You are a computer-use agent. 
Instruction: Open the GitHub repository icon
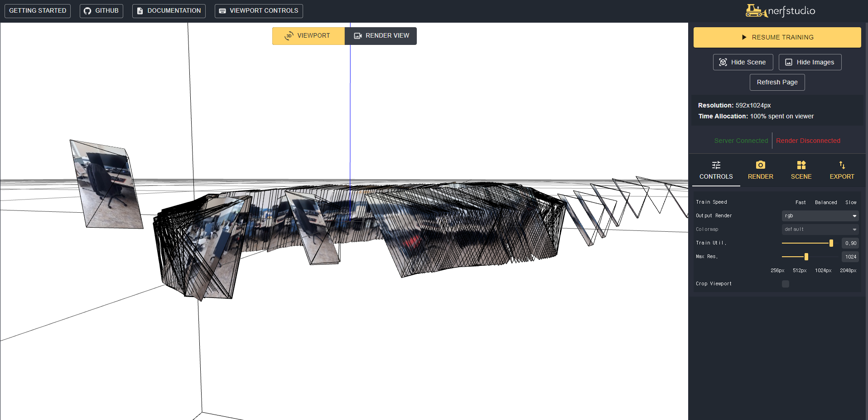87,11
